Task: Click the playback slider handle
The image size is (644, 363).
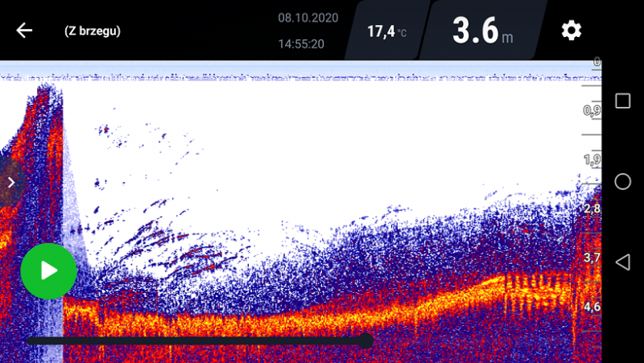Action: pyautogui.click(x=365, y=340)
